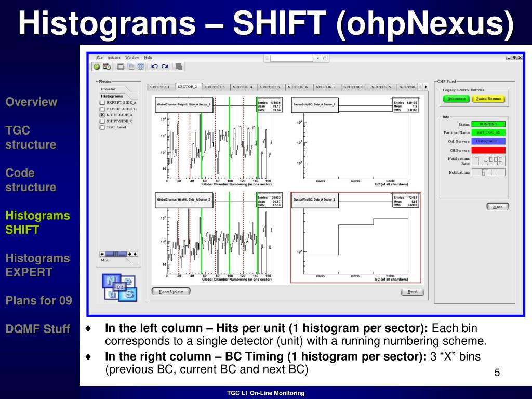The height and width of the screenshot is (399, 532).
Task: Open the Help menu
Action: pyautogui.click(x=148, y=57)
